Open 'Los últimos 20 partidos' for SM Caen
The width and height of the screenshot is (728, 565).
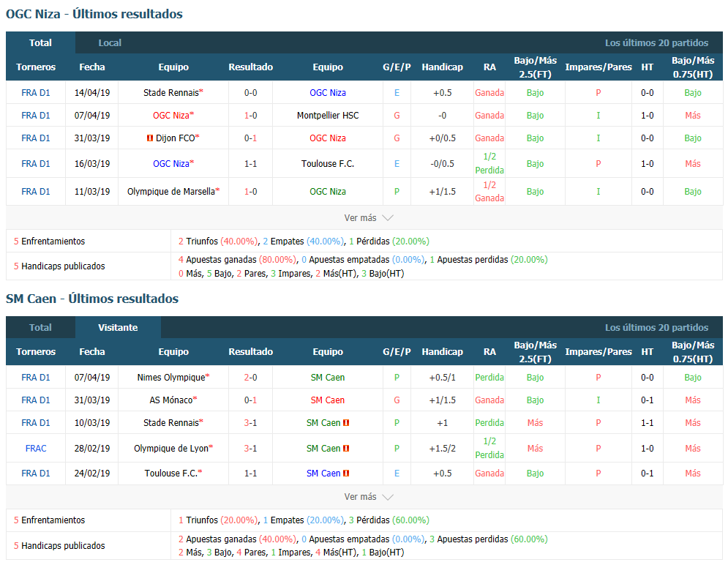(x=656, y=327)
